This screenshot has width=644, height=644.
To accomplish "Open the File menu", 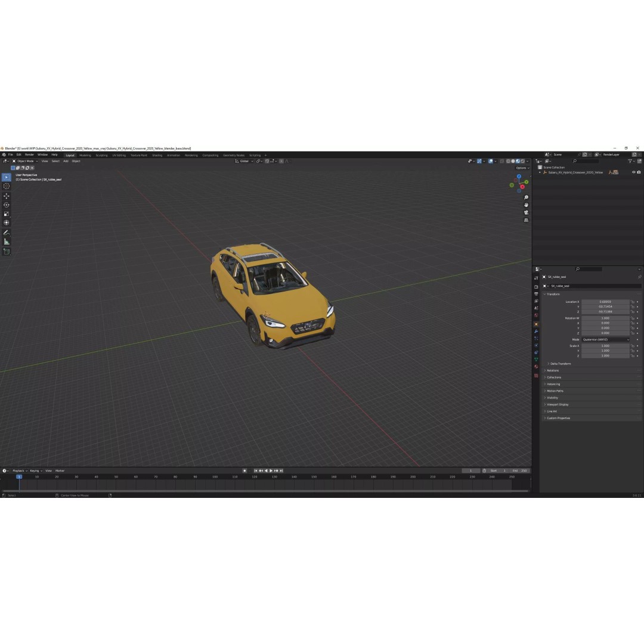I will click(10, 155).
